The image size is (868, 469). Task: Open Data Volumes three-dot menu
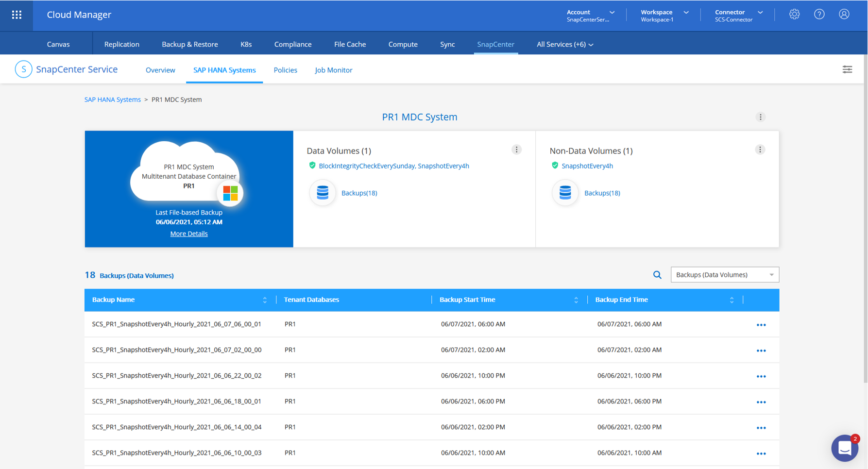tap(516, 150)
